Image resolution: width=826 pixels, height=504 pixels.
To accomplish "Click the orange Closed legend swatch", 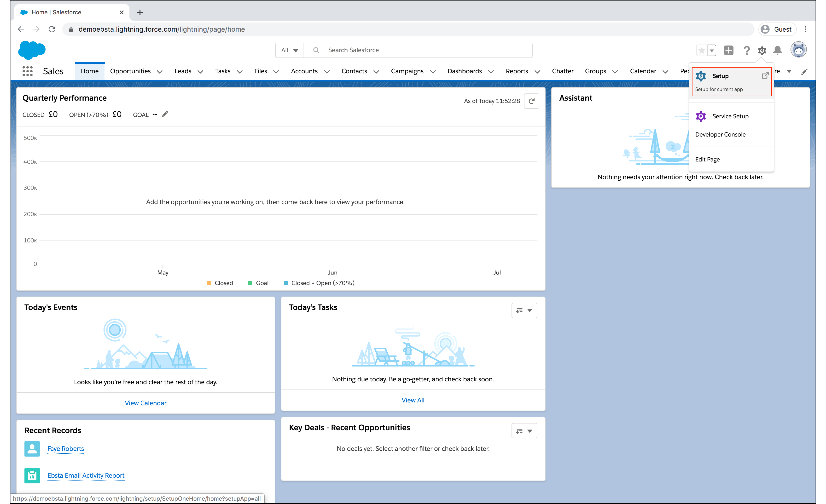I will point(209,283).
